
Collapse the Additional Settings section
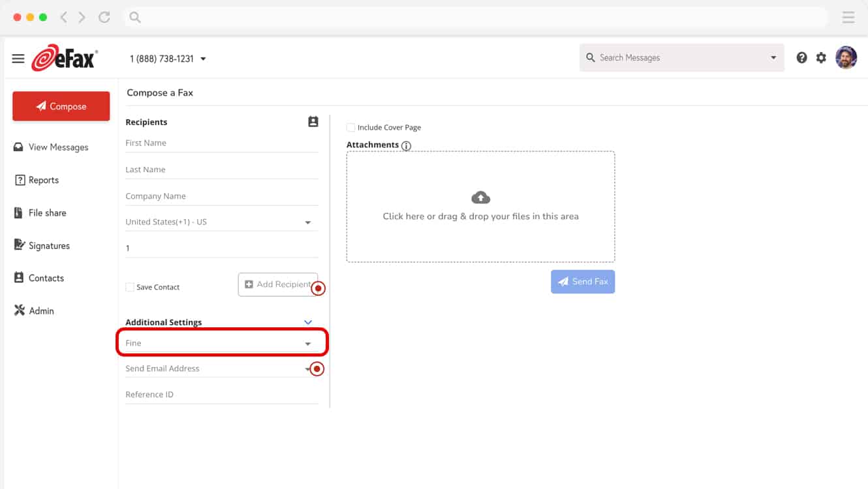pyautogui.click(x=308, y=322)
